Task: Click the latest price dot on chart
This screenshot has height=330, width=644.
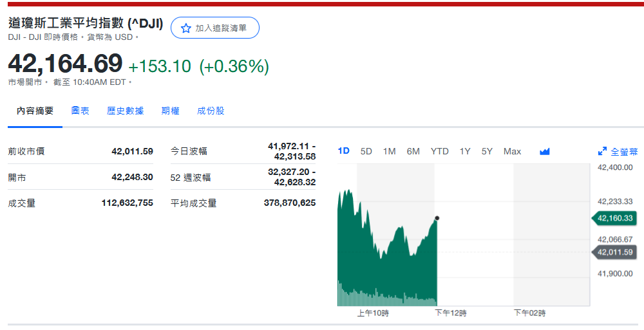Action: pyautogui.click(x=437, y=219)
